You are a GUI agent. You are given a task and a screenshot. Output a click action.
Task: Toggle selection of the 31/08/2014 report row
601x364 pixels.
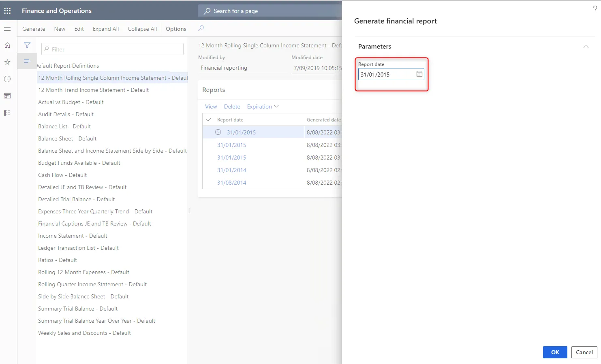pyautogui.click(x=208, y=183)
